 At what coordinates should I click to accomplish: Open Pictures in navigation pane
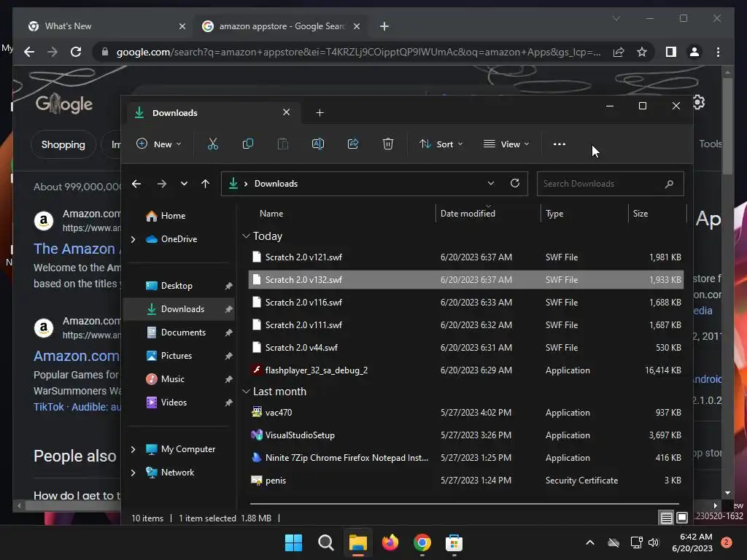(181, 356)
